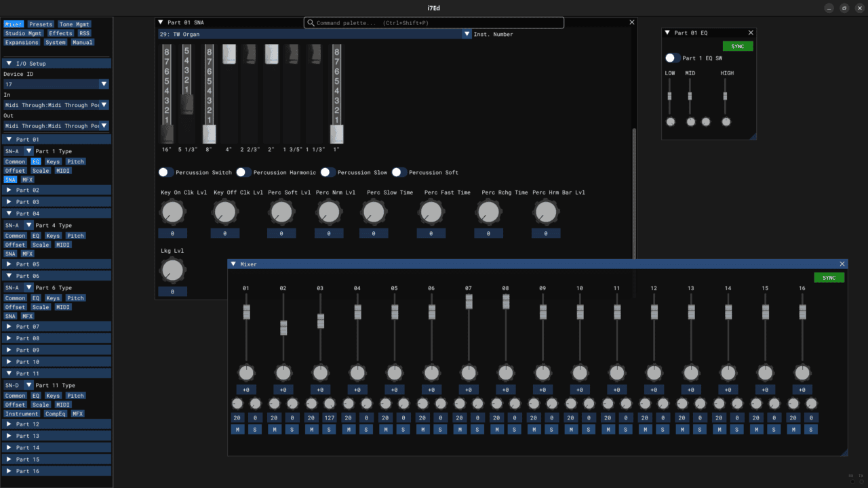Screen dimensions: 868x488
Task: Expand Part 02 section
Action: tap(57, 190)
